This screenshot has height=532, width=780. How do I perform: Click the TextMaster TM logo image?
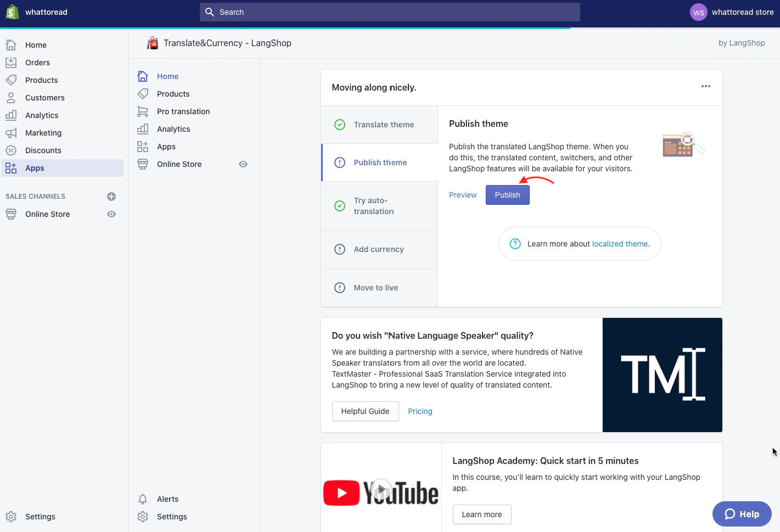(x=662, y=375)
